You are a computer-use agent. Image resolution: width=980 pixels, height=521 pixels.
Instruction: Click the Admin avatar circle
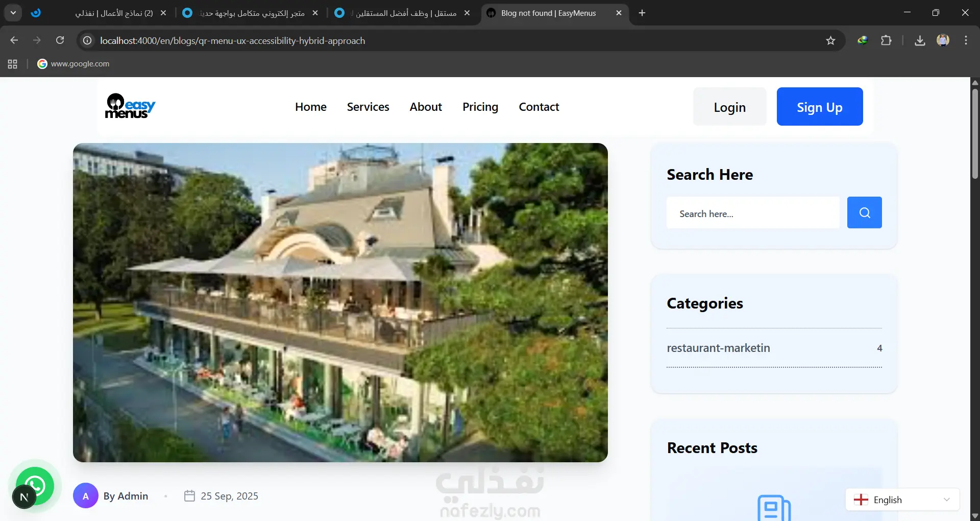point(86,496)
